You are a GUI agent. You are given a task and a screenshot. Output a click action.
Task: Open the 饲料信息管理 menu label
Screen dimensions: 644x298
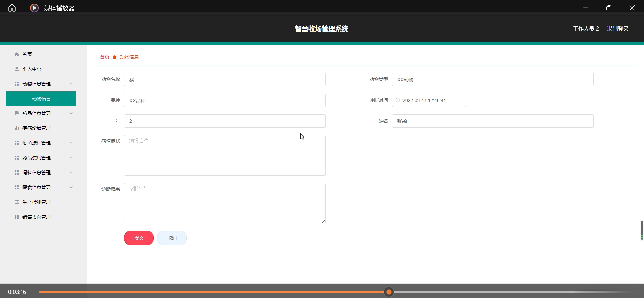37,172
